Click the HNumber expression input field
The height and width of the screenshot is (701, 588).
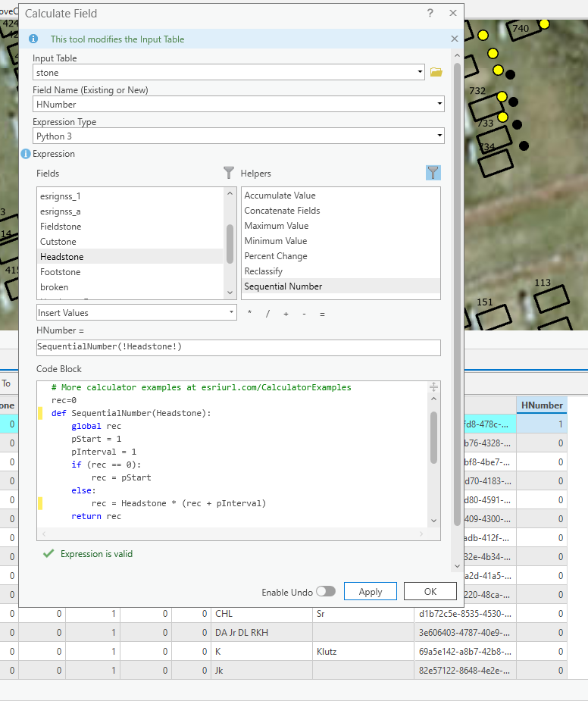tap(238, 347)
